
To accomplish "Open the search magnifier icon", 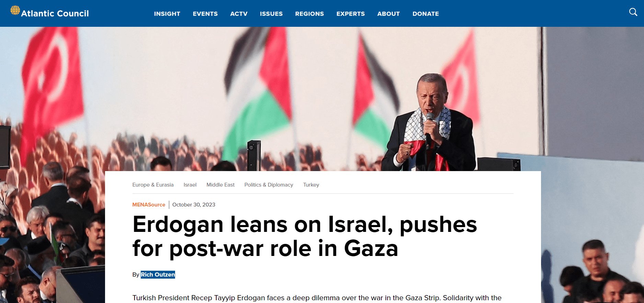I will point(633,12).
